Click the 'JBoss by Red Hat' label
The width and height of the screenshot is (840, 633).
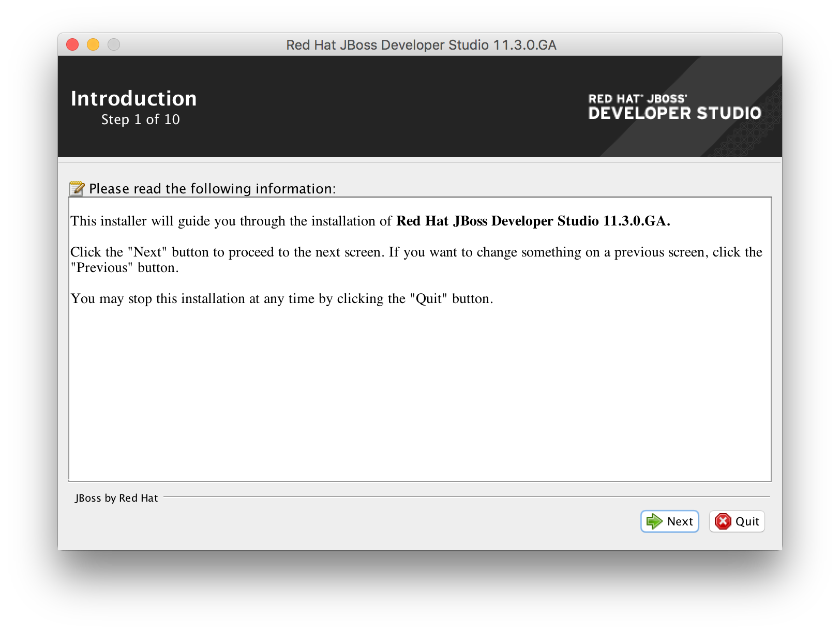[x=116, y=498]
